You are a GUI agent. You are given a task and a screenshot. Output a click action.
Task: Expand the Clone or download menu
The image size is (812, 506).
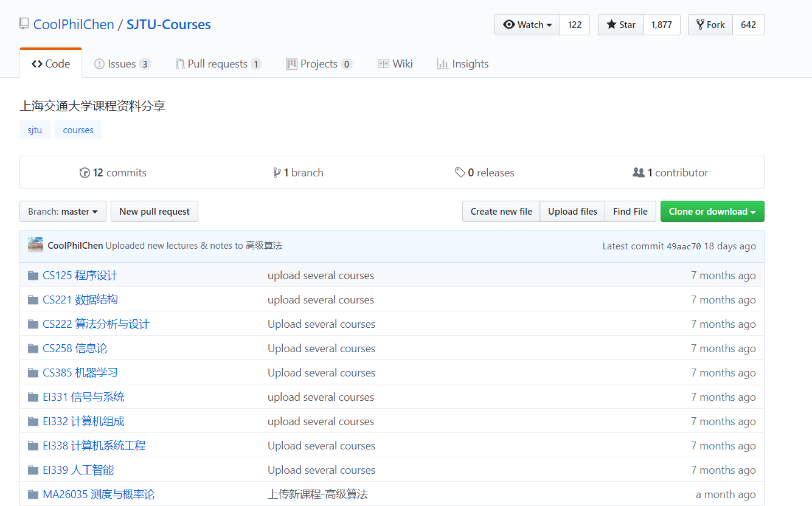click(712, 212)
